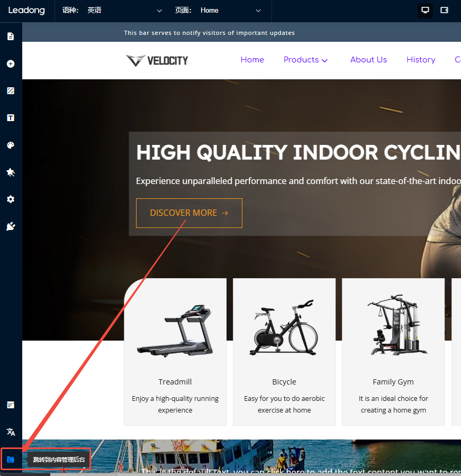The width and height of the screenshot is (461, 476).
Task: Select the Bicycle product card image
Action: pos(284,327)
